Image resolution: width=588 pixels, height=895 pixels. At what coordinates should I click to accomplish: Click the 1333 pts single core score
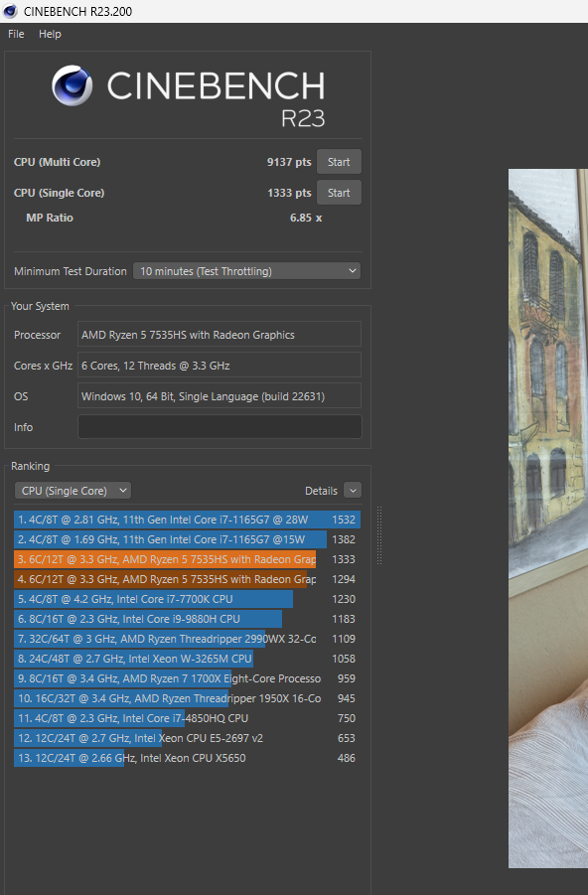tap(289, 193)
